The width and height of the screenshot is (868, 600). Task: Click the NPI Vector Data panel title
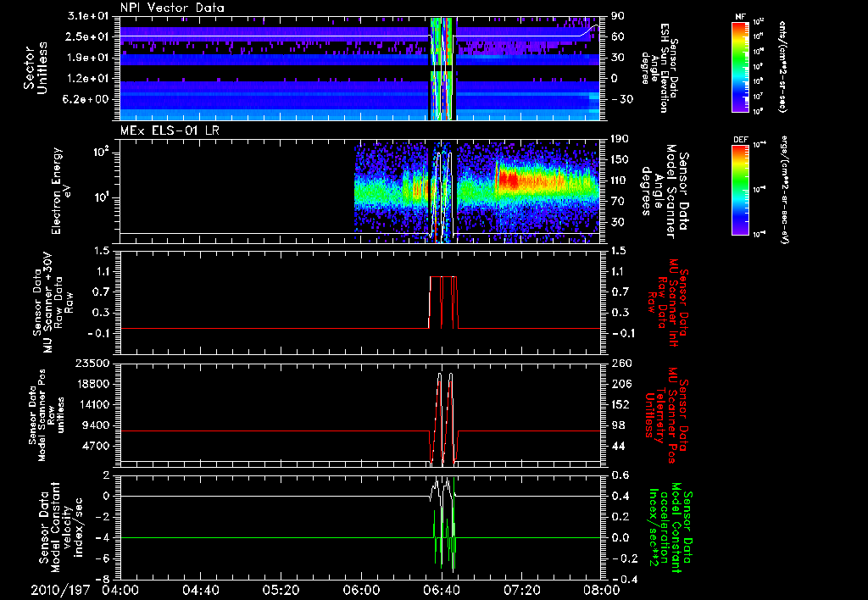pos(172,8)
